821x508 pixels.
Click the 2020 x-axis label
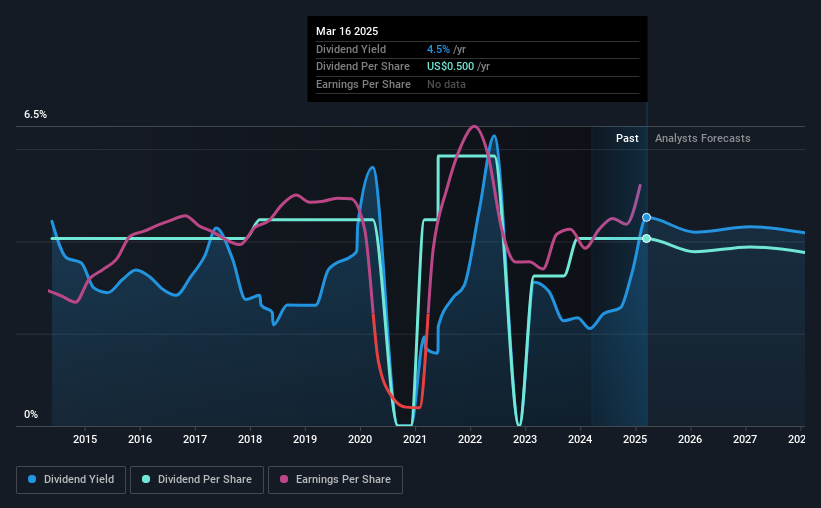click(360, 439)
